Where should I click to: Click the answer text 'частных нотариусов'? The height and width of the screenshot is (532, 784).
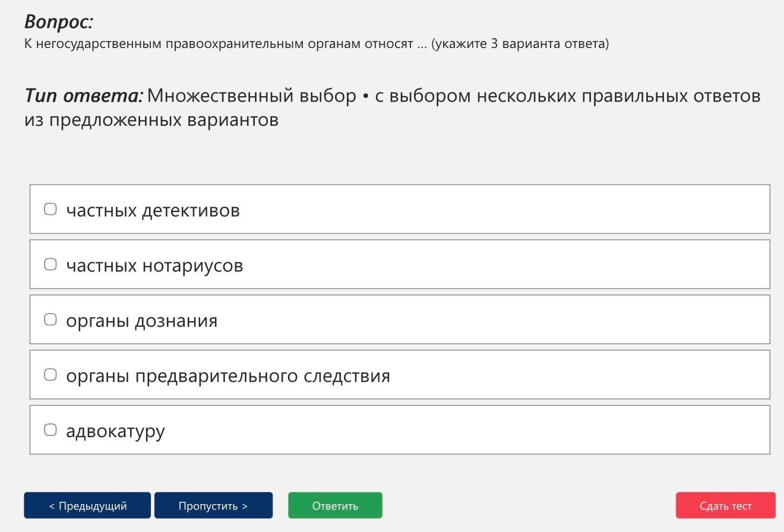pyautogui.click(x=154, y=265)
